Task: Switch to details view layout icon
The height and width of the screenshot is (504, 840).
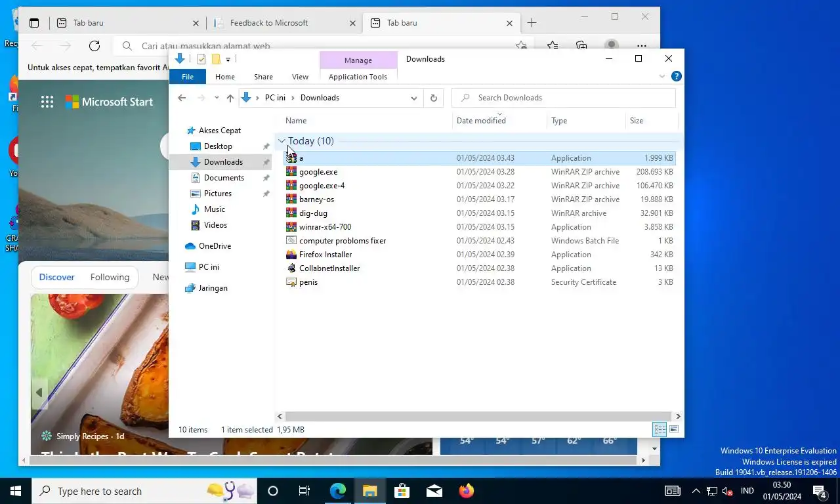Action: tap(660, 430)
